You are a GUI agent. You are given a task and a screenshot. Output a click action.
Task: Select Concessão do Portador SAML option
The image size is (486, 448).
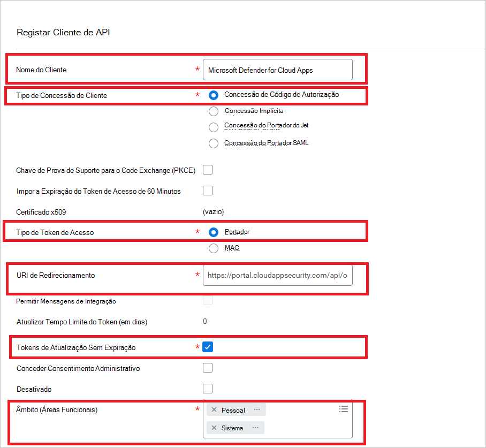tap(214, 143)
